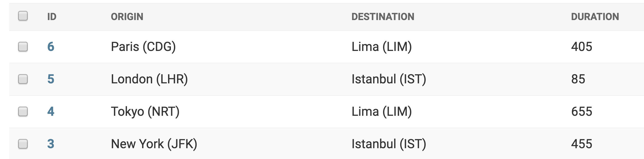Image resolution: width=644 pixels, height=159 pixels.
Task: Open flight ID 6 link
Action: tap(51, 47)
